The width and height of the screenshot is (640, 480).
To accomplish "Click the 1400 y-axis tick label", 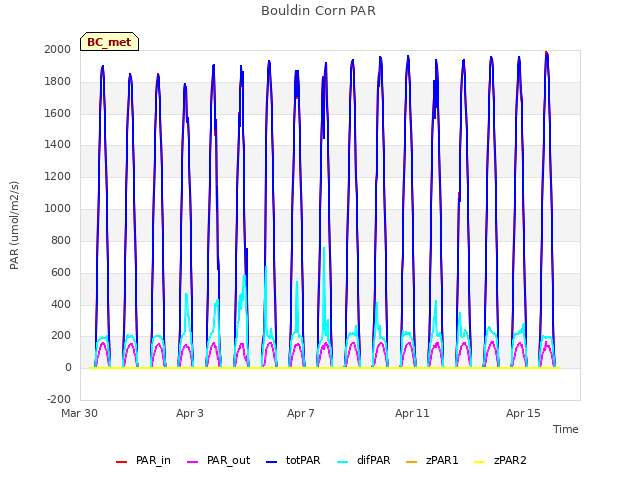I will coord(58,144).
